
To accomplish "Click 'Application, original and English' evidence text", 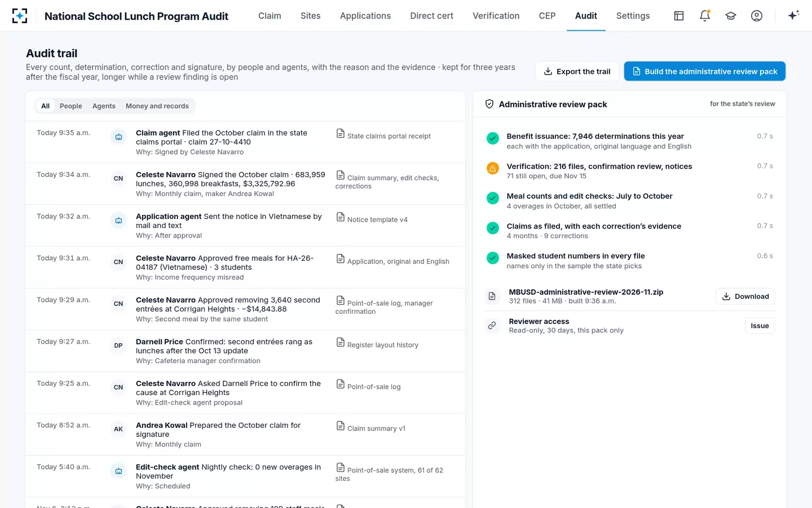I will [398, 262].
